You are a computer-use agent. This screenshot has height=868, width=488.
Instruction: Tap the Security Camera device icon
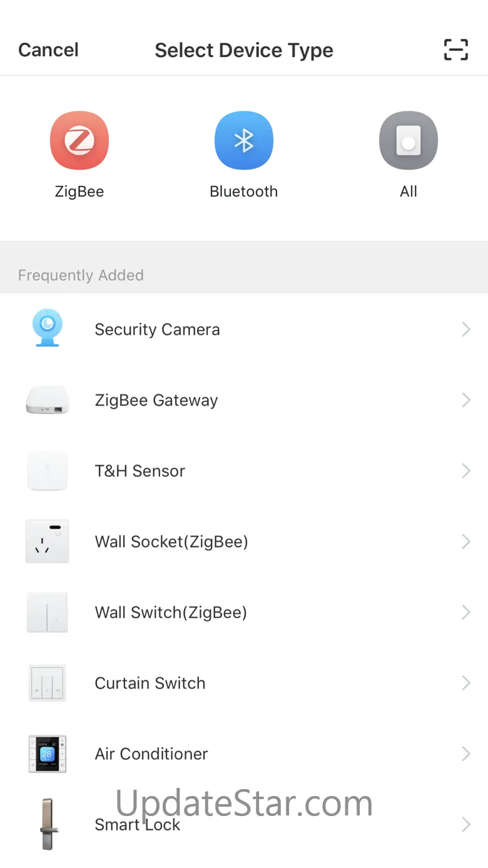[x=47, y=329]
